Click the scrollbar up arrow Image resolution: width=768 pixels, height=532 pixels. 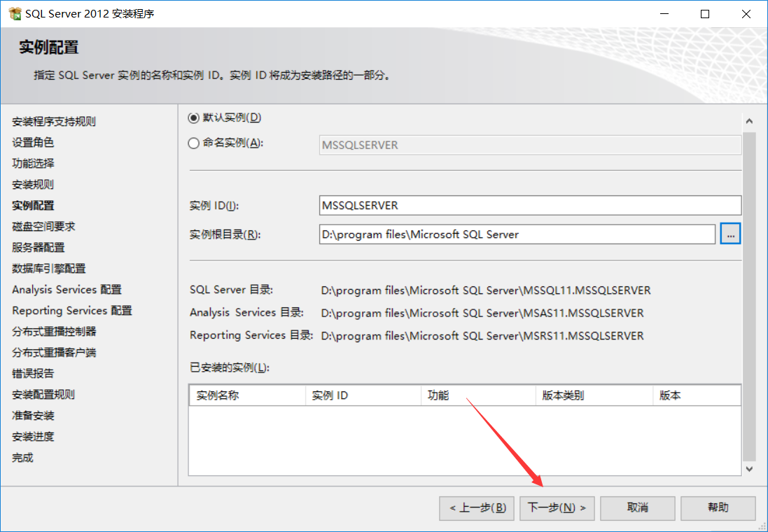(x=750, y=120)
